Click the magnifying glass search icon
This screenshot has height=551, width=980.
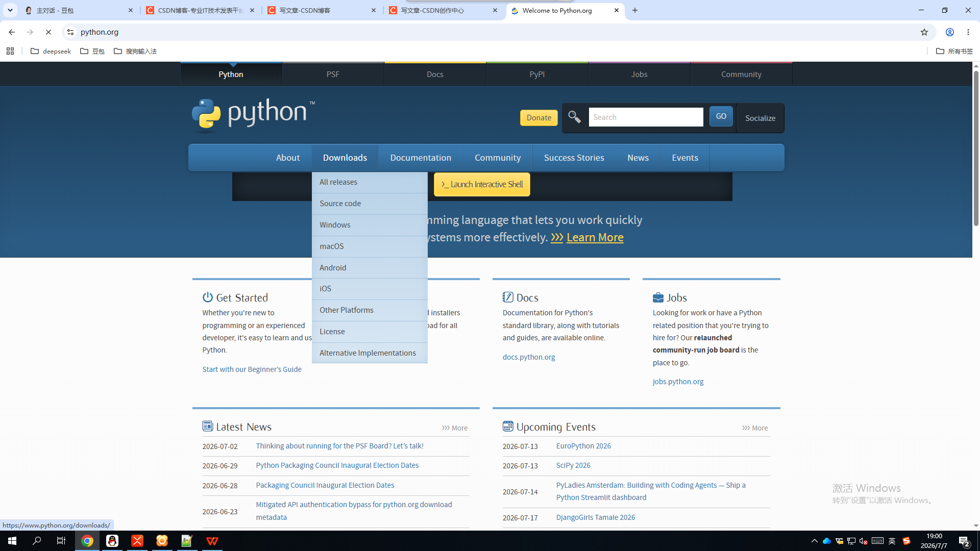575,117
